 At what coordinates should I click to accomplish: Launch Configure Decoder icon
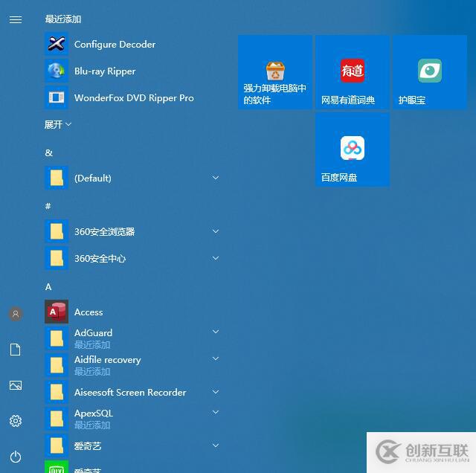coord(57,44)
